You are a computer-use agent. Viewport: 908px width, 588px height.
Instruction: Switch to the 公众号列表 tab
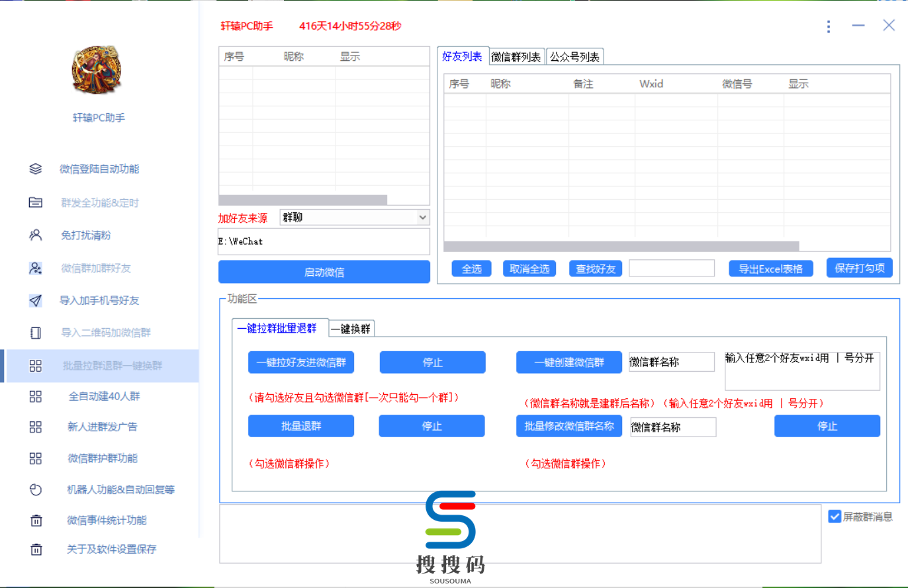click(x=575, y=57)
